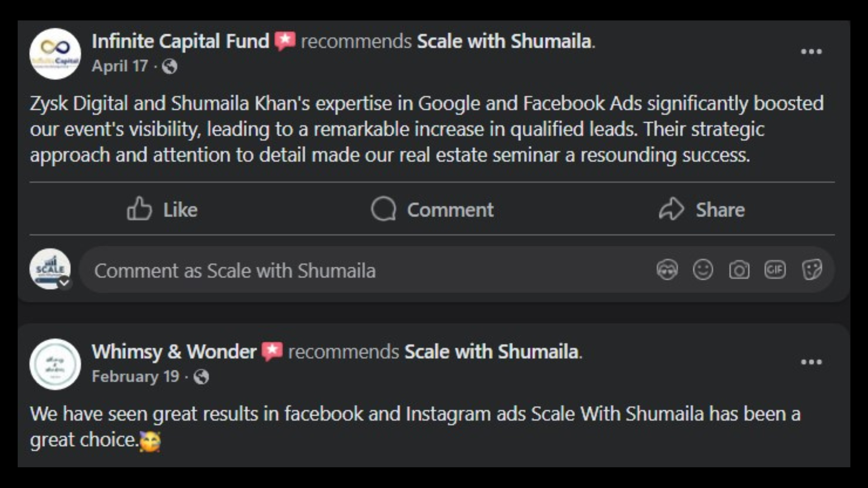868x488 pixels.
Task: Attach a photo using camera icon
Action: coord(739,270)
